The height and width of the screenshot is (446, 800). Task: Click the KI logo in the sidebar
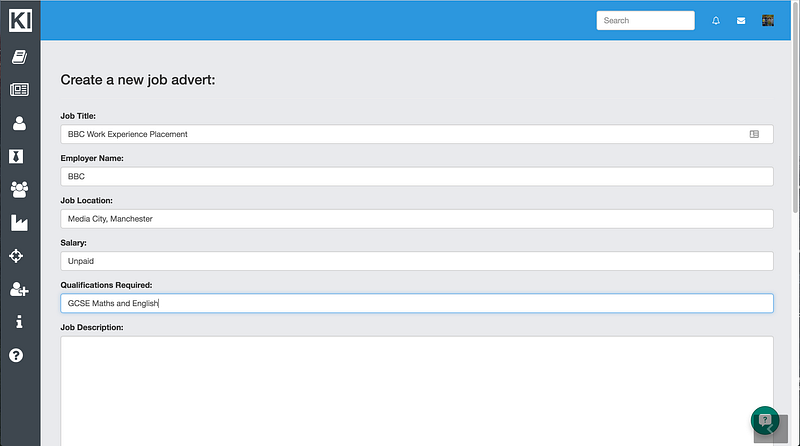pos(20,20)
